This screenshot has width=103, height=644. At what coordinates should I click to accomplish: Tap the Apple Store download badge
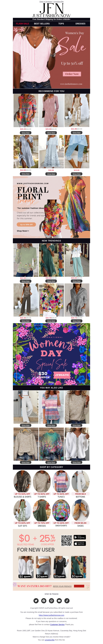(80, 543)
